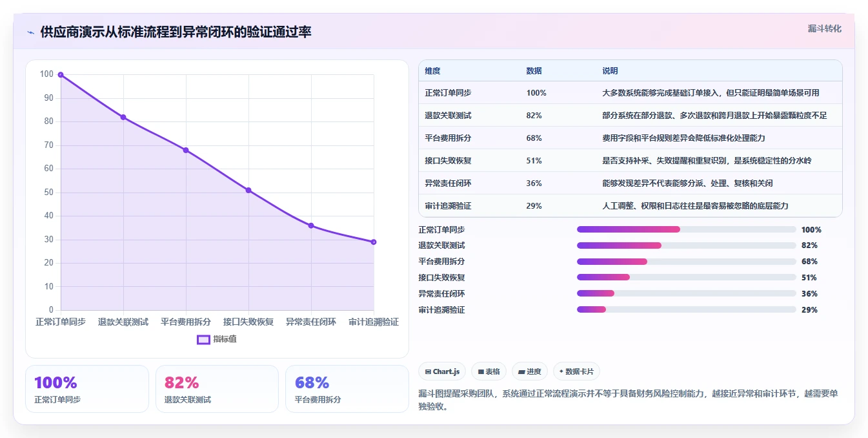Click the 51% value in the table

tap(534, 161)
